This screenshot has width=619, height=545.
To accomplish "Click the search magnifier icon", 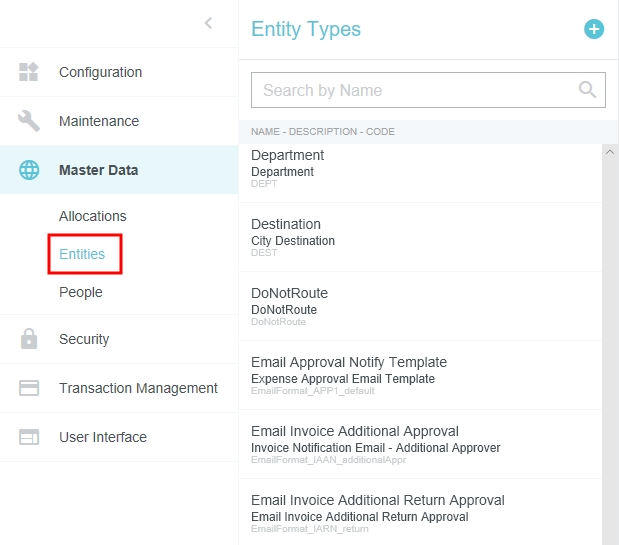I will (588, 90).
